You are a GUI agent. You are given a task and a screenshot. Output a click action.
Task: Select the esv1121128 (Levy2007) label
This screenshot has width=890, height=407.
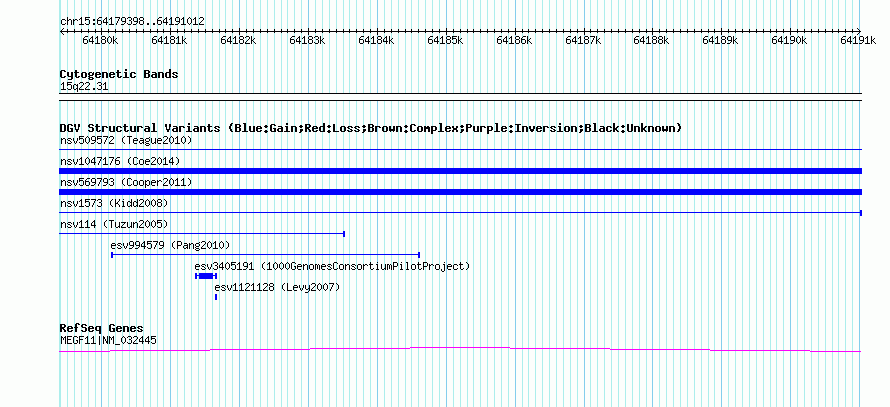(x=277, y=288)
